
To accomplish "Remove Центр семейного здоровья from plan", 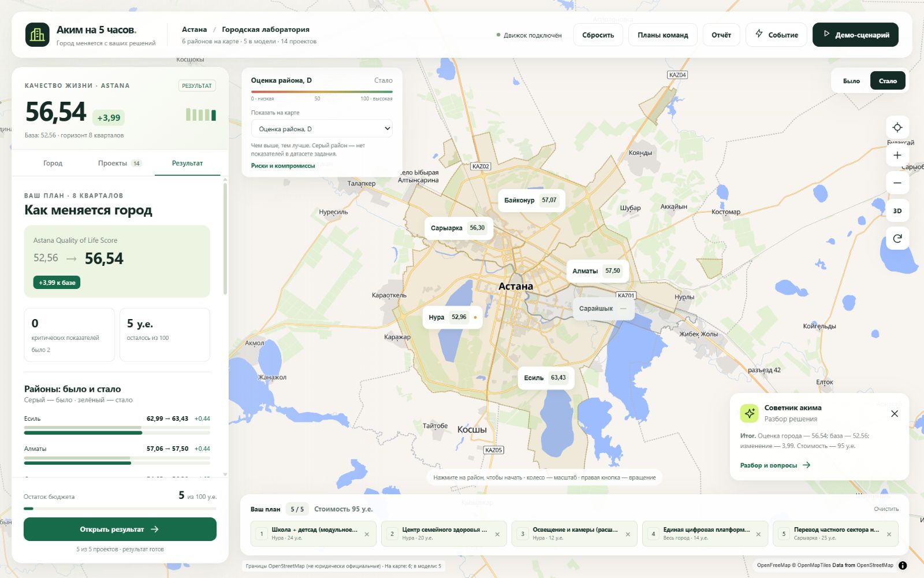I will point(497,534).
